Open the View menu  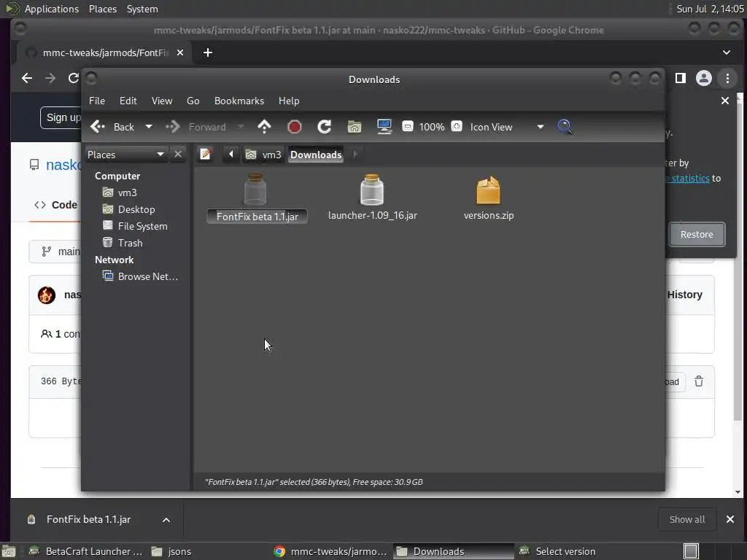point(162,101)
